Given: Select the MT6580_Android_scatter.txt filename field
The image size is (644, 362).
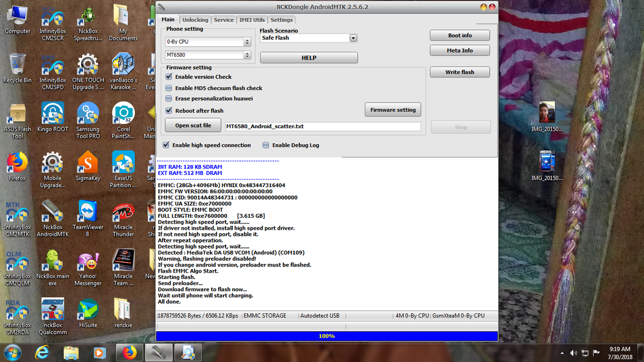Looking at the screenshot, I should pos(323,126).
